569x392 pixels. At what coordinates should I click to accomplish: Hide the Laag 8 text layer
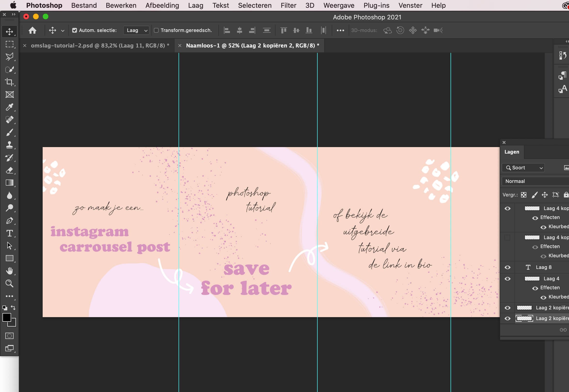pyautogui.click(x=508, y=267)
